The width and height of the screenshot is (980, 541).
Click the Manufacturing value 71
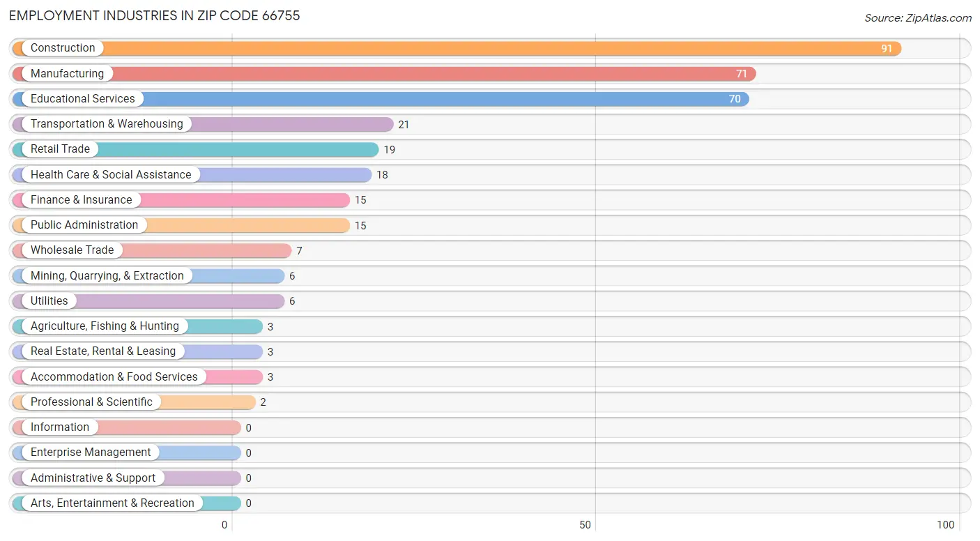742,74
